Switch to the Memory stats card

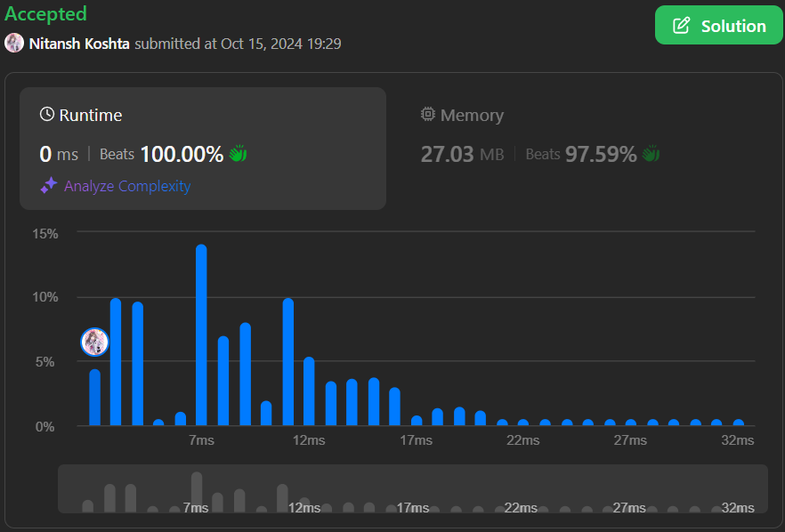(x=579, y=148)
